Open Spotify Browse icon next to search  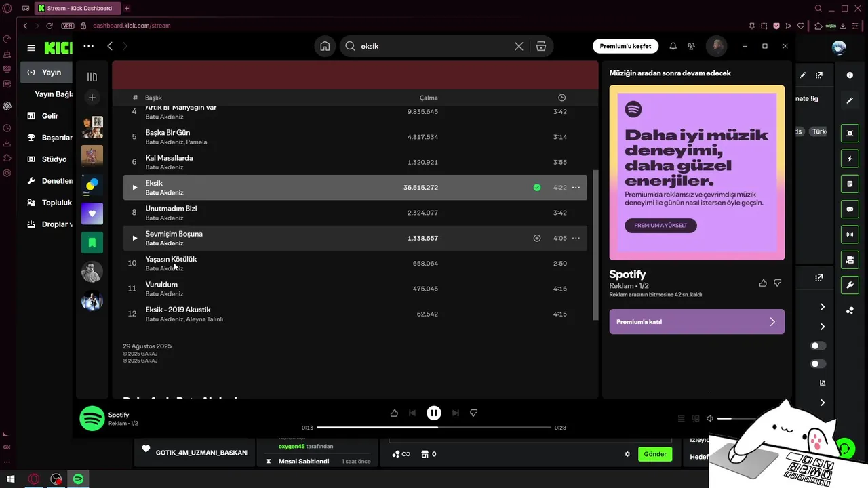(x=540, y=46)
